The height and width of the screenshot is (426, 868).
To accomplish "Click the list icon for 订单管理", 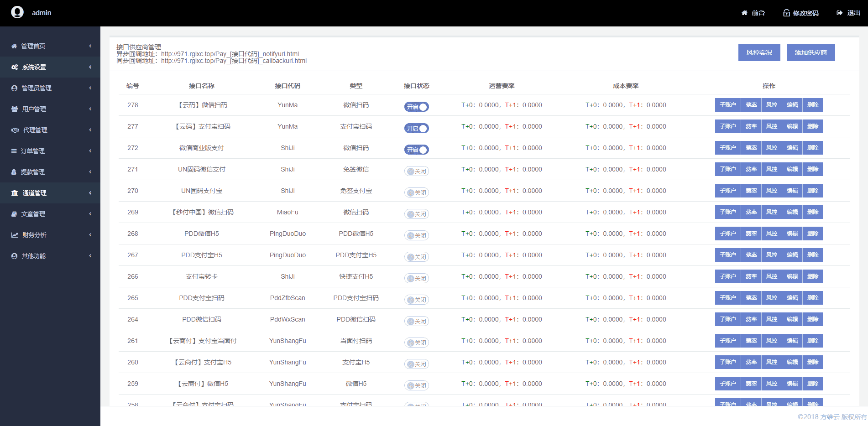I will (14, 151).
